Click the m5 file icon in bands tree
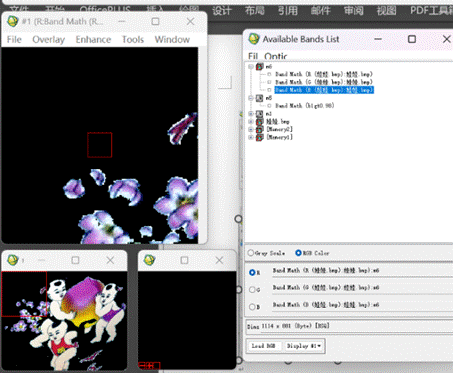Viewport: 453px width, 373px height. point(260,98)
